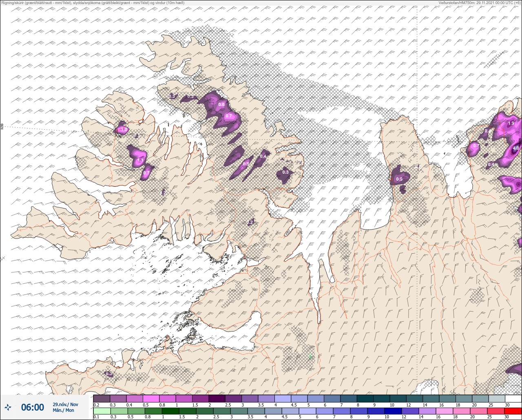Select dark purple 2 swatch in upper legend

217,398
